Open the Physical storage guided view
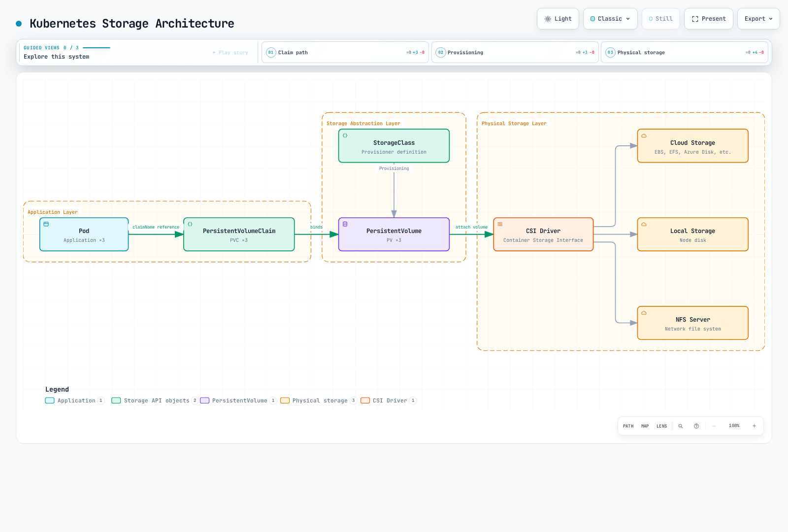Screen dimensions: 788x532 685,52
